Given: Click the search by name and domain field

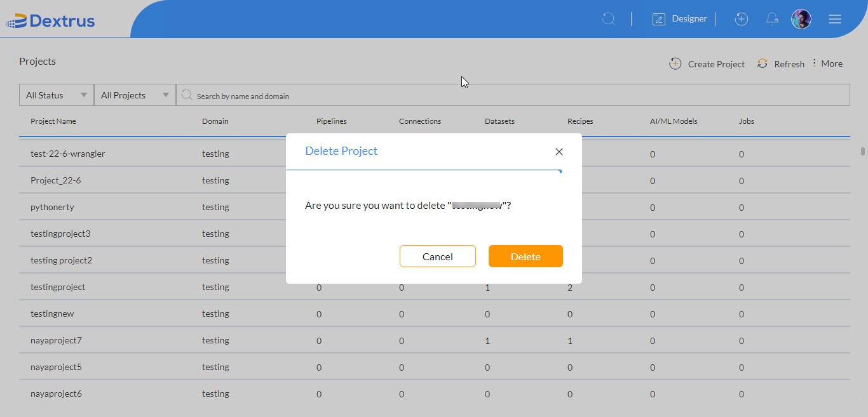Looking at the screenshot, I should [x=513, y=95].
